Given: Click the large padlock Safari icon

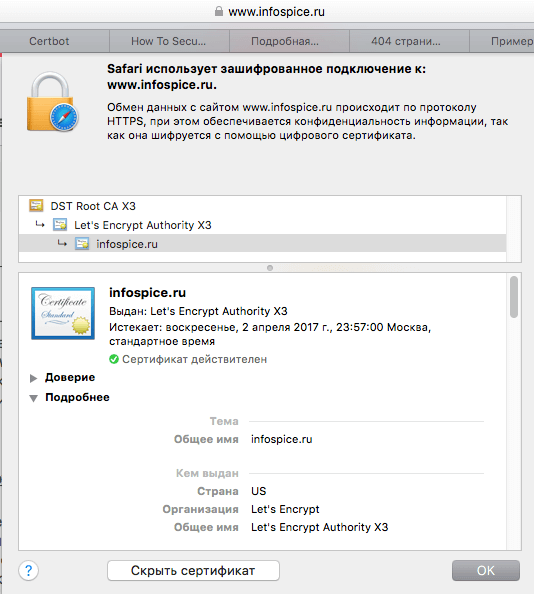Looking at the screenshot, I should point(52,102).
